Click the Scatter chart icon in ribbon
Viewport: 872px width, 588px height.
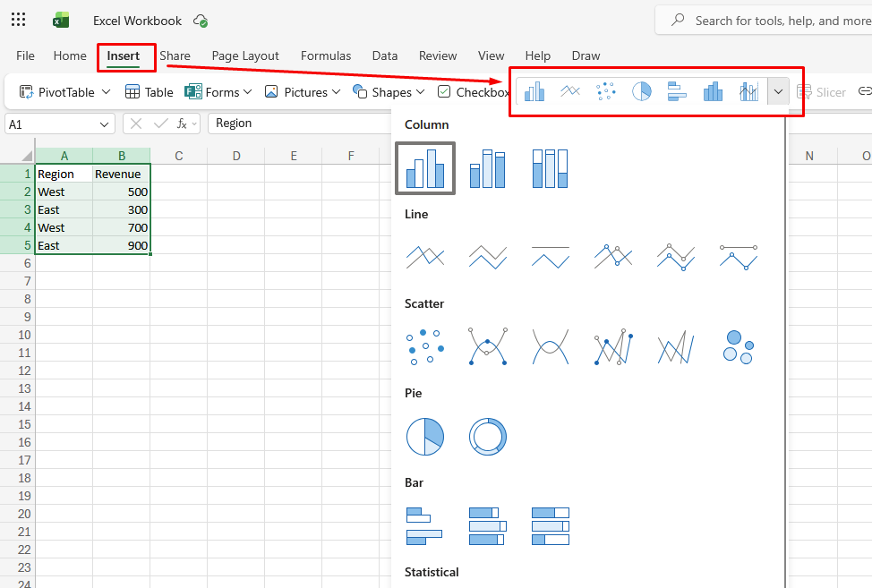[605, 91]
